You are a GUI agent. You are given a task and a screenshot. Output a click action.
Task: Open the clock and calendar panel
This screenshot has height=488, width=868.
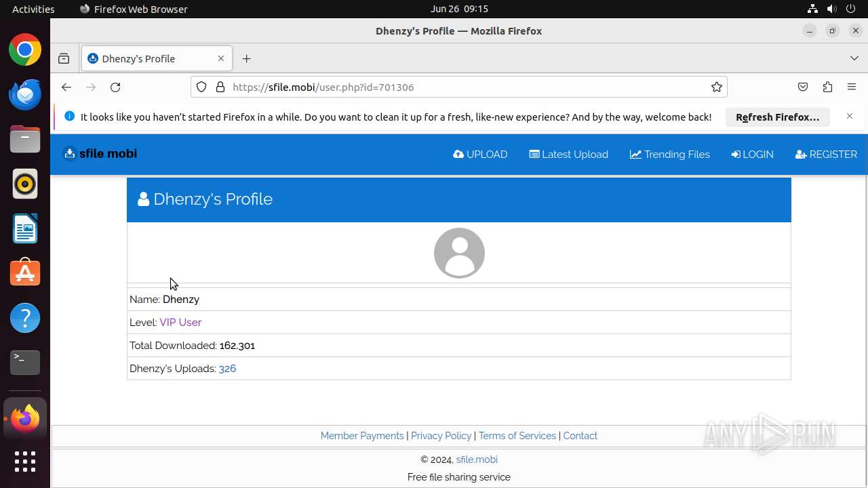(459, 9)
